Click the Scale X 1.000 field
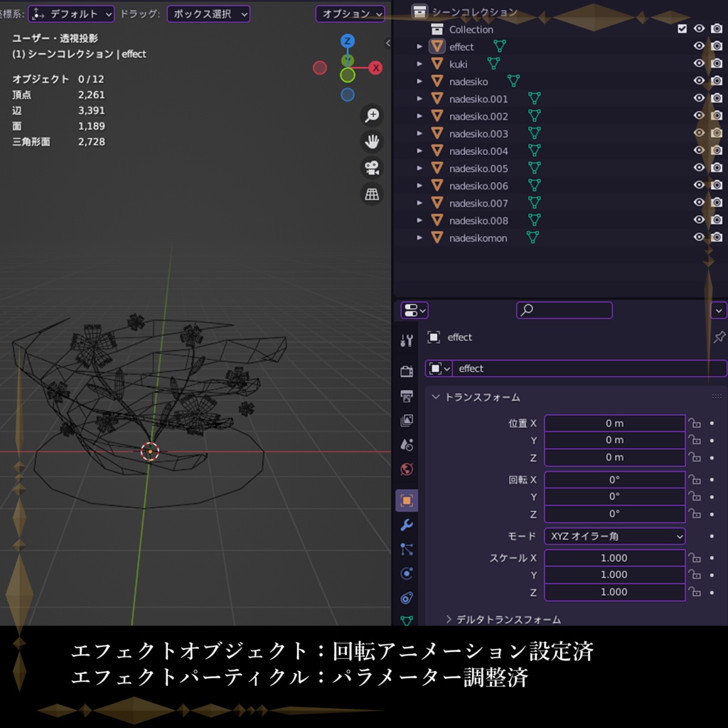Viewport: 728px width, 728px height. tap(615, 557)
